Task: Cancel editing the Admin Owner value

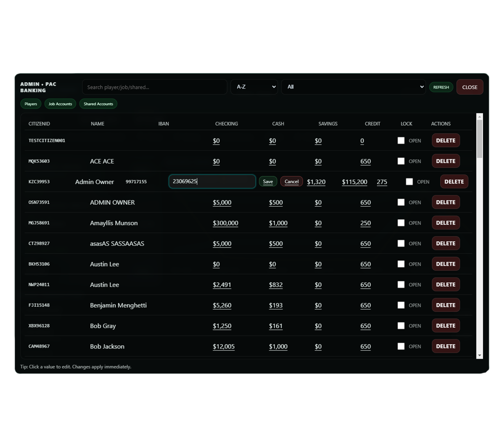Action: click(291, 181)
